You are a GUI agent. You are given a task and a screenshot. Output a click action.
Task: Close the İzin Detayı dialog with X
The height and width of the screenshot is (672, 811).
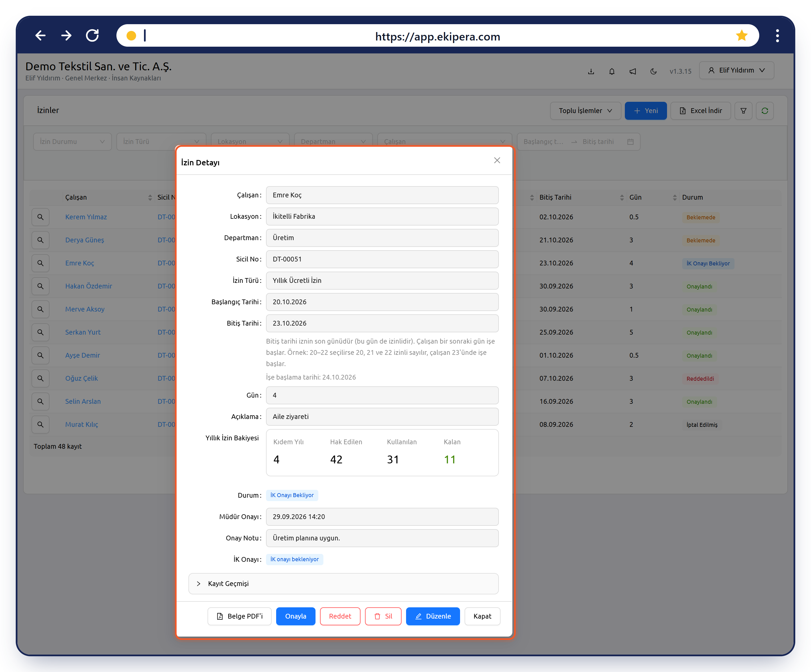tap(497, 160)
